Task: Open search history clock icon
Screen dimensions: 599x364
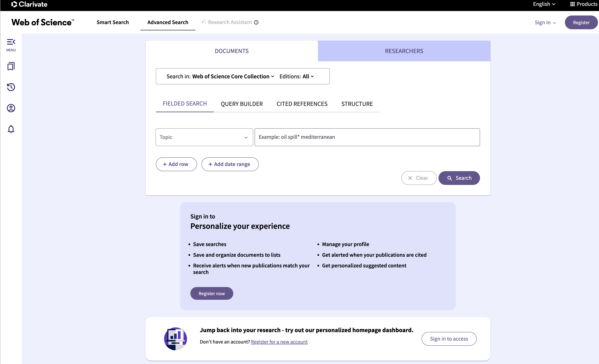Action: click(x=11, y=87)
